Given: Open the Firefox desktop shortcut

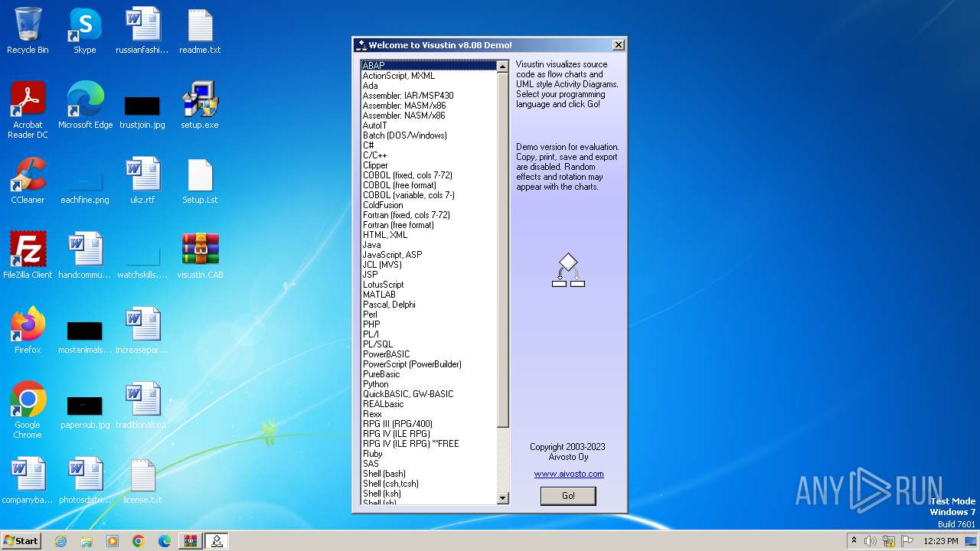Looking at the screenshot, I should tap(28, 331).
